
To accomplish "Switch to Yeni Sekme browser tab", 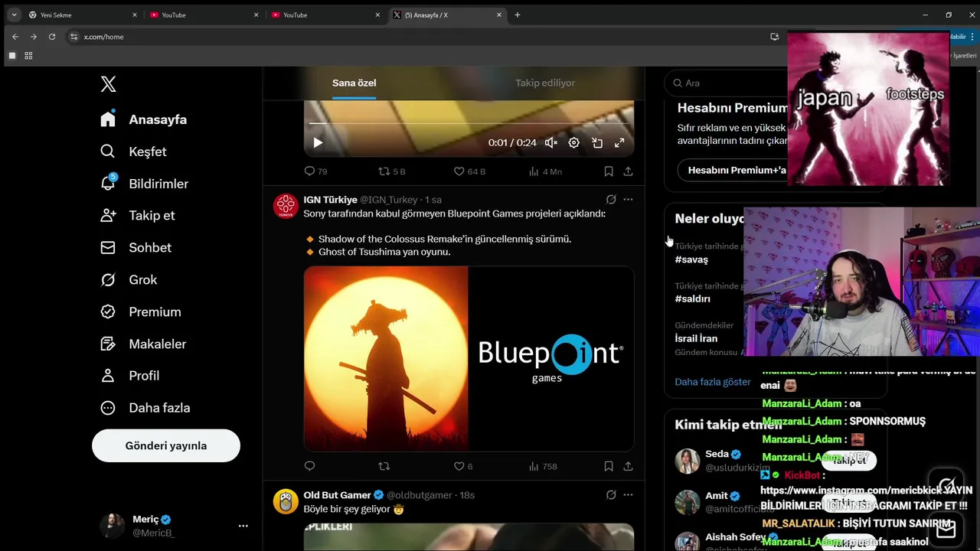I will 82,15.
